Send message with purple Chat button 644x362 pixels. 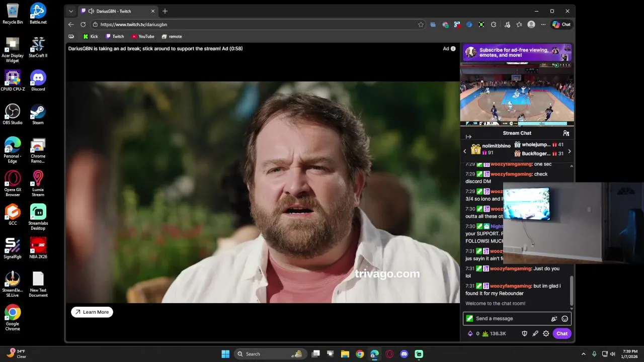tap(562, 333)
